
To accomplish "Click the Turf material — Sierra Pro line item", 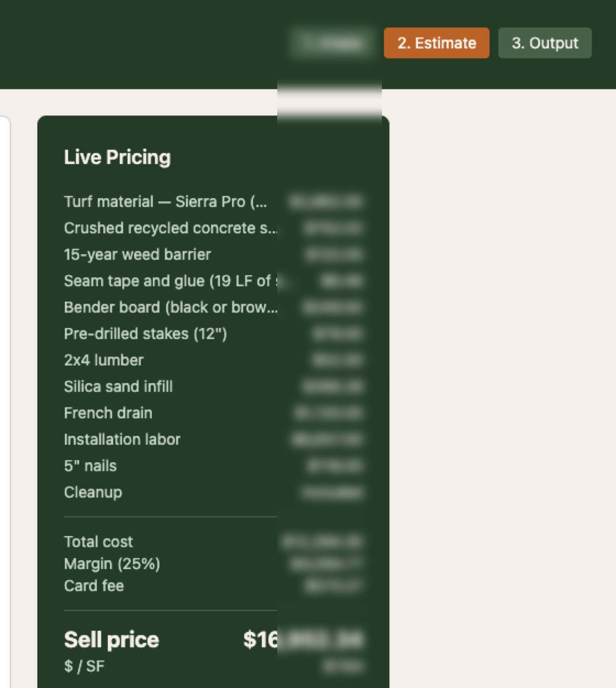I will tap(166, 201).
